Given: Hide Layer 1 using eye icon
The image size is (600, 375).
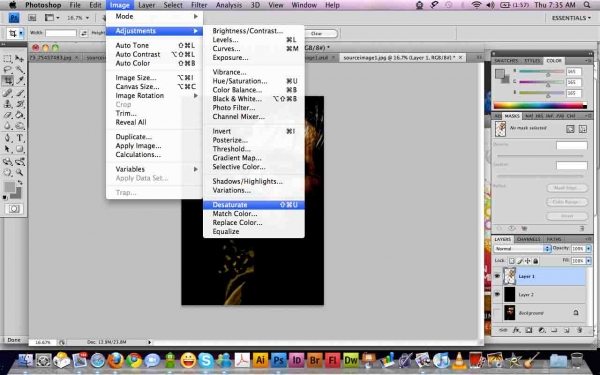Looking at the screenshot, I should pyautogui.click(x=497, y=276).
